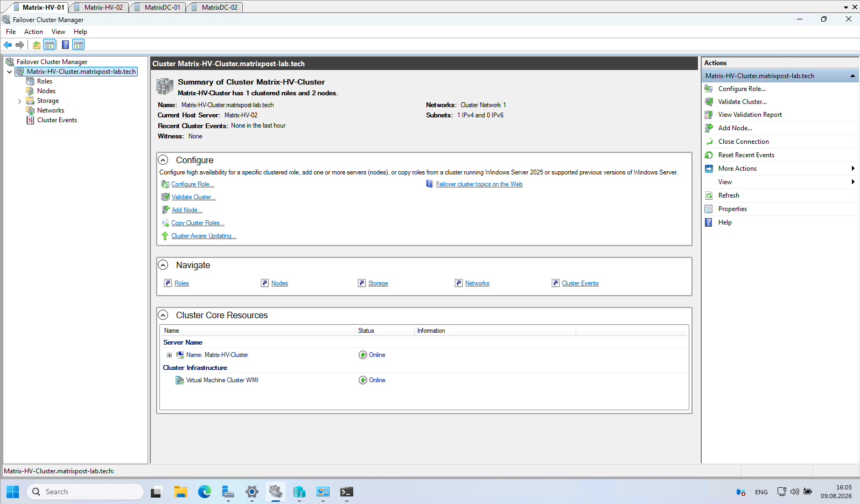
Task: Follow the Roles link under Navigate
Action: (x=181, y=283)
